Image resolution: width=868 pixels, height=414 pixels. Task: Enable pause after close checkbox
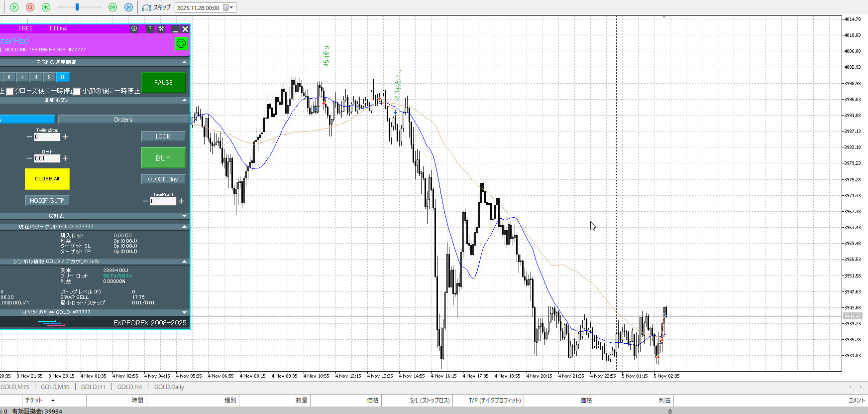(9, 91)
